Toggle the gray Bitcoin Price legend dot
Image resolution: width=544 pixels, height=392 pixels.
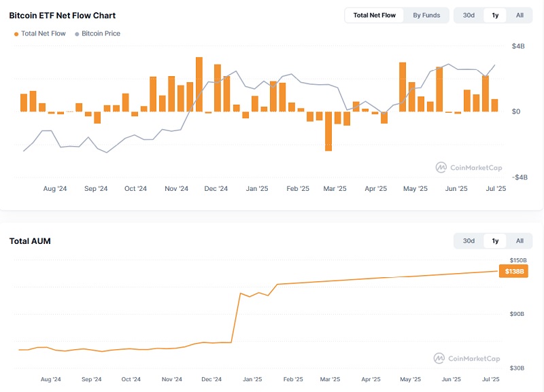[x=77, y=33]
